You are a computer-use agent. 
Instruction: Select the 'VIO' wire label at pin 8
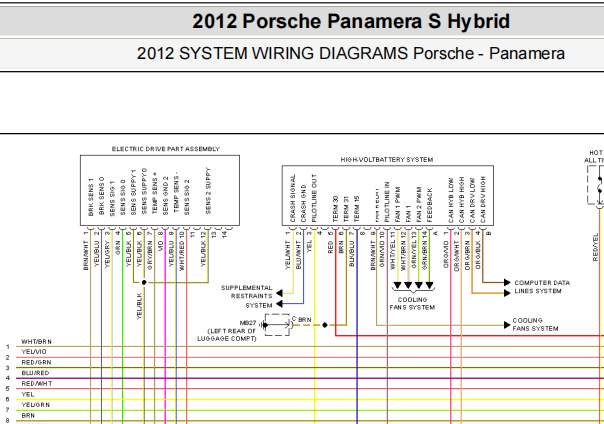pos(160,246)
